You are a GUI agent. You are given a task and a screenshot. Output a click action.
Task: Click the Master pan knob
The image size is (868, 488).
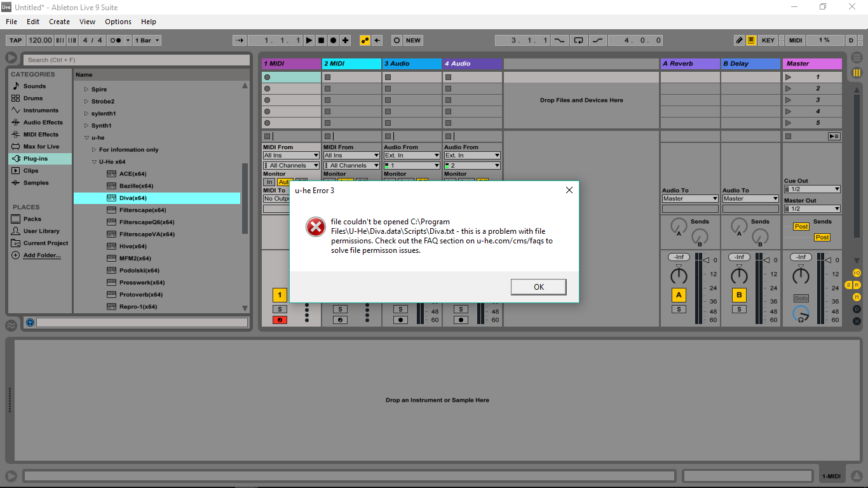(801, 276)
